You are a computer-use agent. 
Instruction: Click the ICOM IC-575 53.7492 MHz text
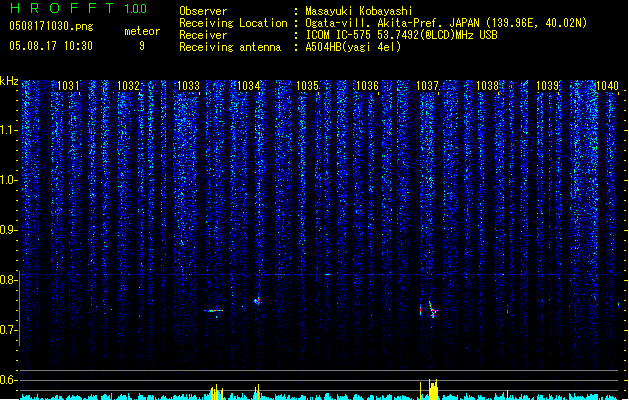pos(401,35)
